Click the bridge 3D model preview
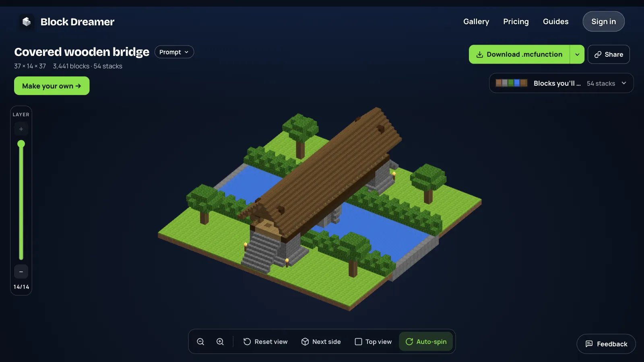Image resolution: width=644 pixels, height=362 pixels. click(320, 209)
